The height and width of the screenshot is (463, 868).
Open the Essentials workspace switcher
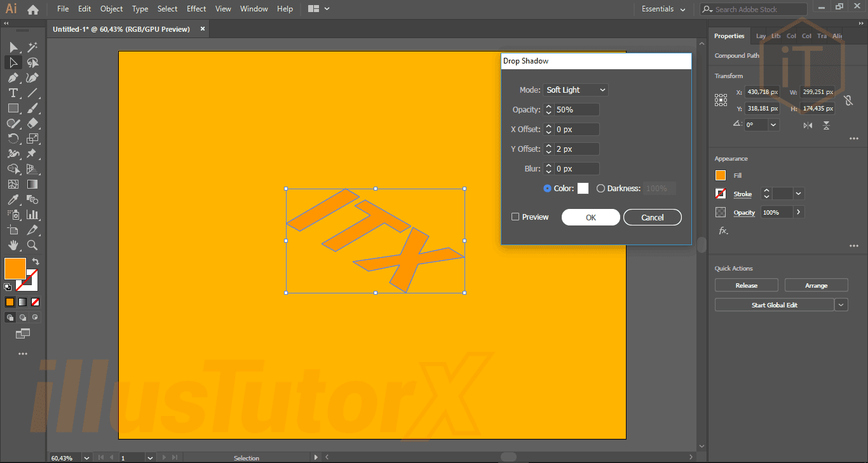[663, 10]
